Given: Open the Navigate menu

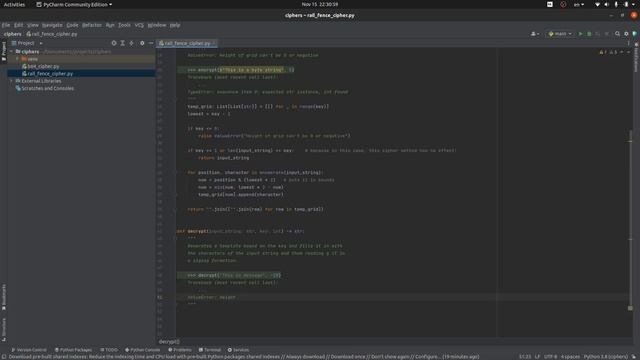Looking at the screenshot, I should tap(52, 25).
